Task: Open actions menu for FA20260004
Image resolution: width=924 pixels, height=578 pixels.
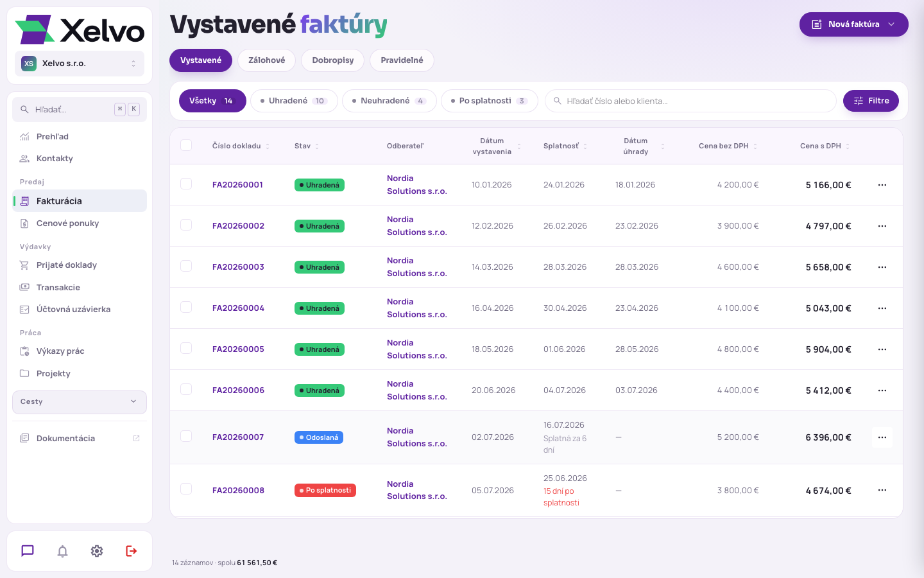Action: 882,308
